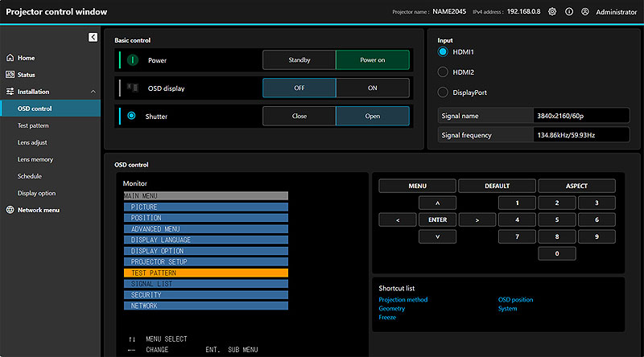Click numeric key 5

click(x=557, y=220)
